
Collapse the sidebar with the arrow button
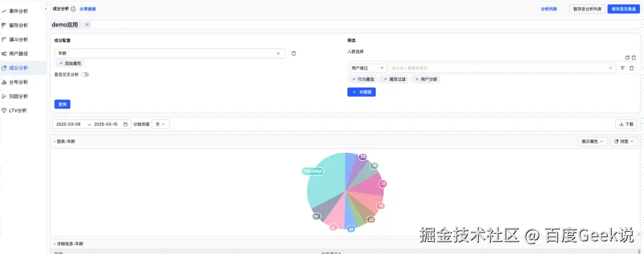tap(46, 9)
